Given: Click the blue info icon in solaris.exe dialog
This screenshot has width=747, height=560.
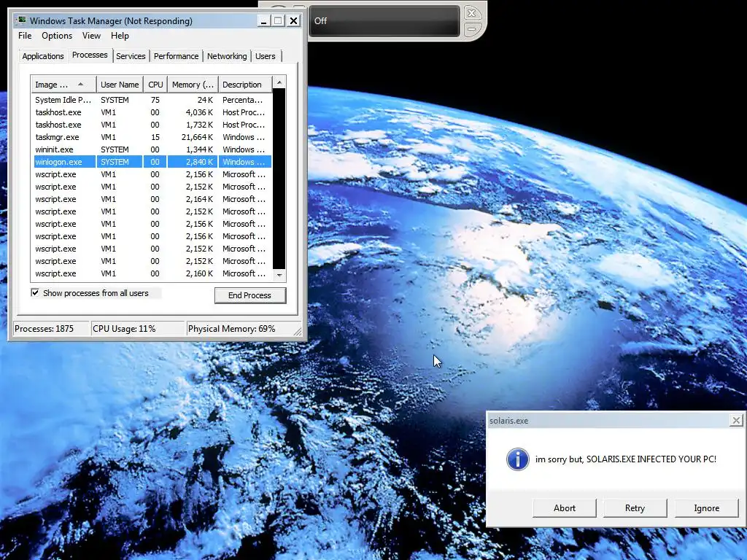Looking at the screenshot, I should click(x=517, y=459).
